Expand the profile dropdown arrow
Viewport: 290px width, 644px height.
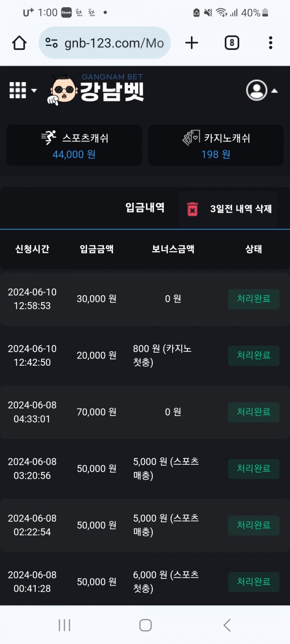tap(274, 91)
